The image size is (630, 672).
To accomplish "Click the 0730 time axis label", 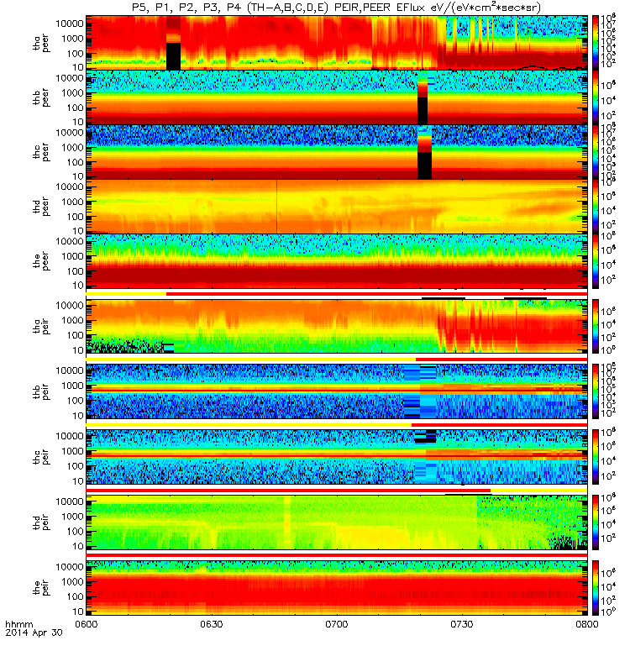I will pyautogui.click(x=461, y=624).
